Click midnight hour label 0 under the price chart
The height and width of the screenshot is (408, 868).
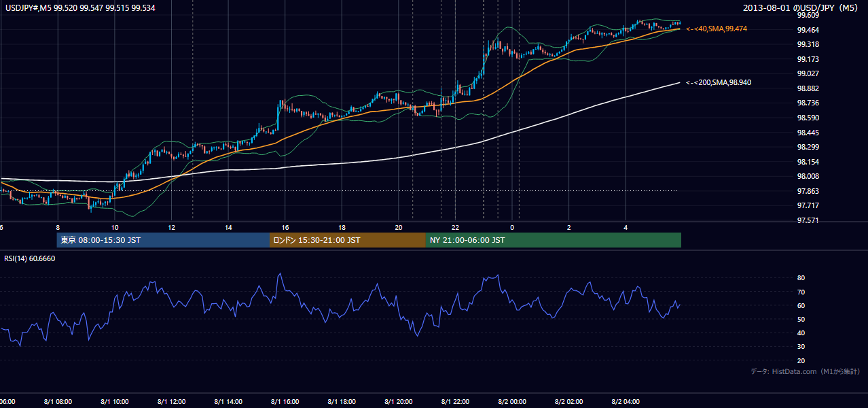(512, 228)
